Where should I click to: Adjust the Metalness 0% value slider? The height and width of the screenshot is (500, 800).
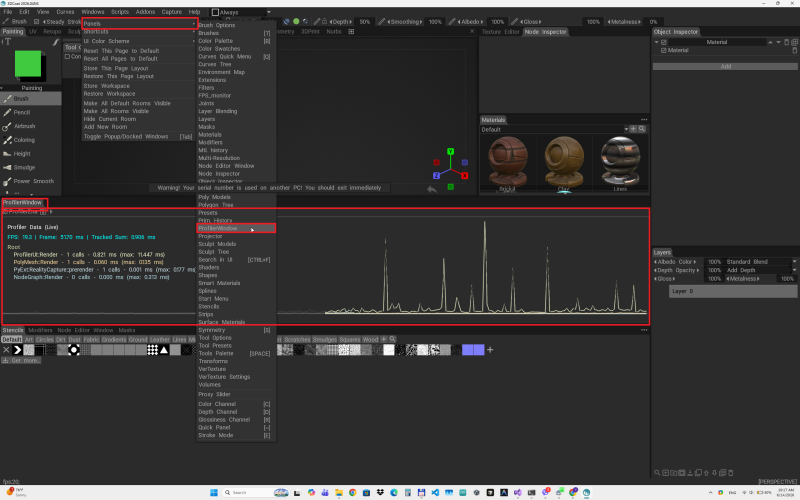pyautogui.click(x=653, y=21)
